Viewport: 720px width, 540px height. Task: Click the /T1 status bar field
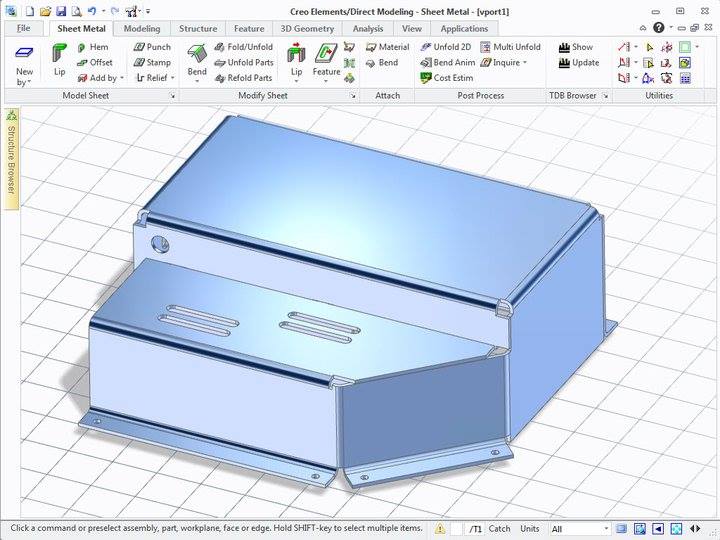475,529
